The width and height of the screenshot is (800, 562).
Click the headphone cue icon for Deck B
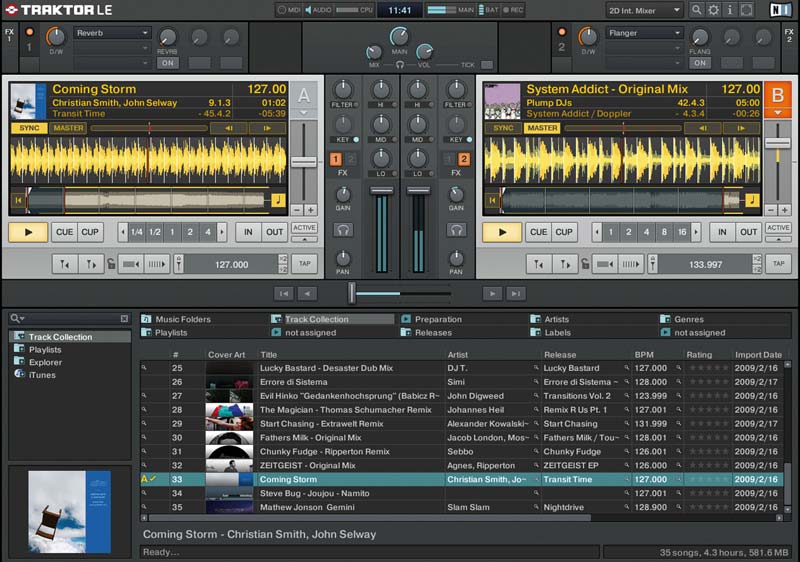click(457, 230)
